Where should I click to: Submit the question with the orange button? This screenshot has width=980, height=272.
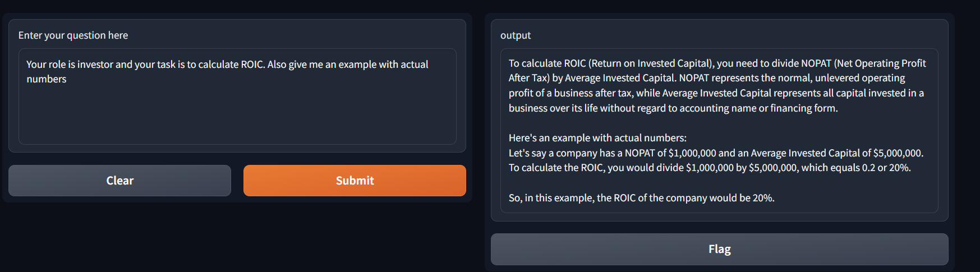pos(355,181)
